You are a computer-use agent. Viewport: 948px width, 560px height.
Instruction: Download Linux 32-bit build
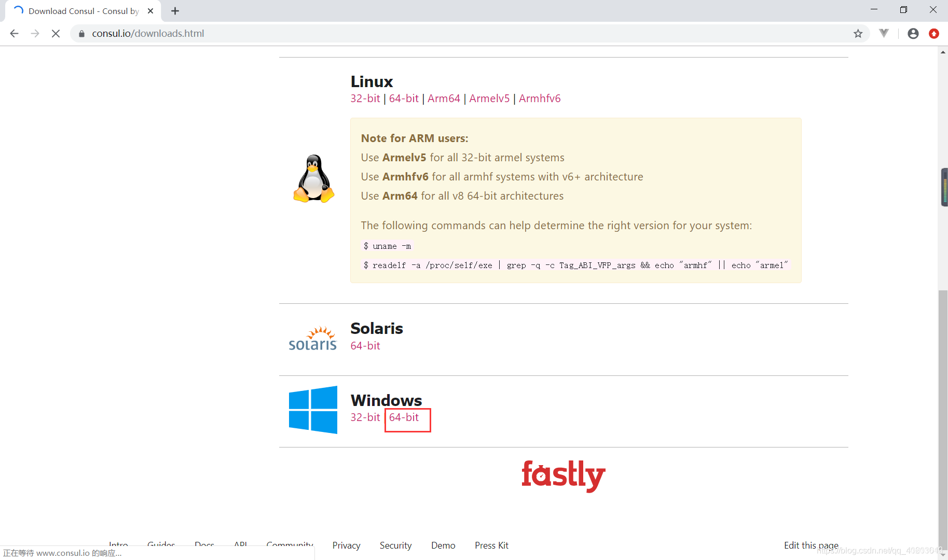pyautogui.click(x=365, y=99)
